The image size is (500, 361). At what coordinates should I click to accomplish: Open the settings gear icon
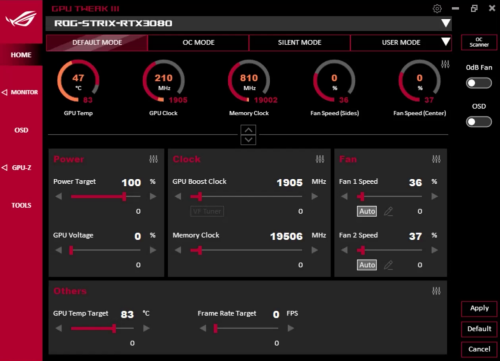coord(437,8)
